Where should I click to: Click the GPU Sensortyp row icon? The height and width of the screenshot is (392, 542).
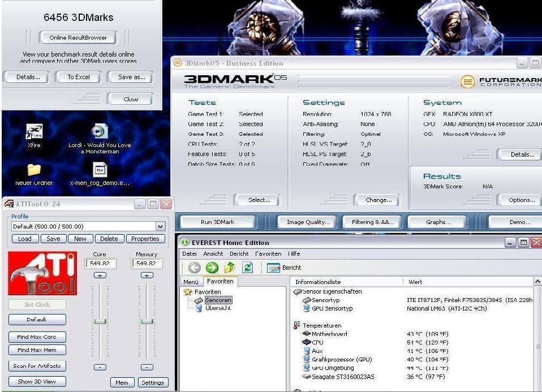pos(306,308)
